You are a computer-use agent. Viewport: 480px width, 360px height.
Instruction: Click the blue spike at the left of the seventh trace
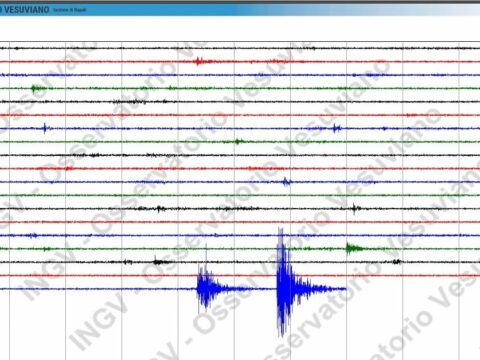tap(45, 128)
